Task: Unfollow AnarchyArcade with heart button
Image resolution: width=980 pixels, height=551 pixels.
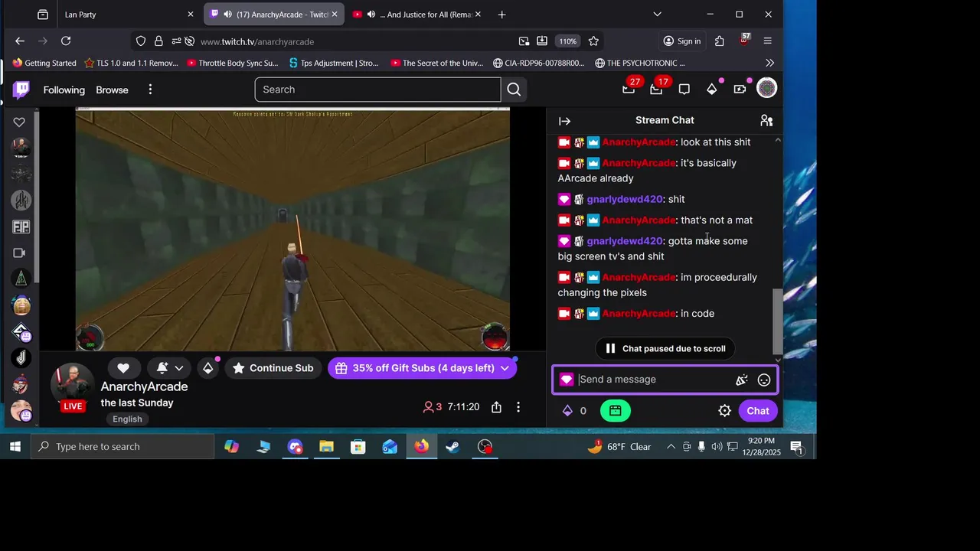Action: (123, 368)
